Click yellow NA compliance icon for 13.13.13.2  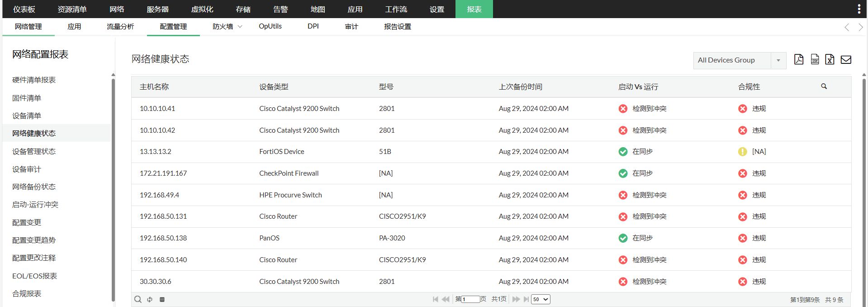coord(742,152)
